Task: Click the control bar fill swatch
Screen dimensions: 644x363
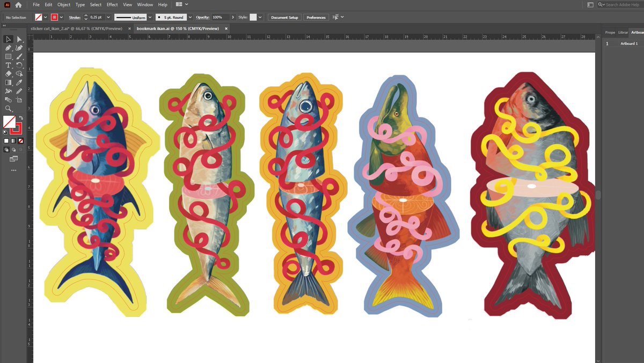Action: click(39, 17)
